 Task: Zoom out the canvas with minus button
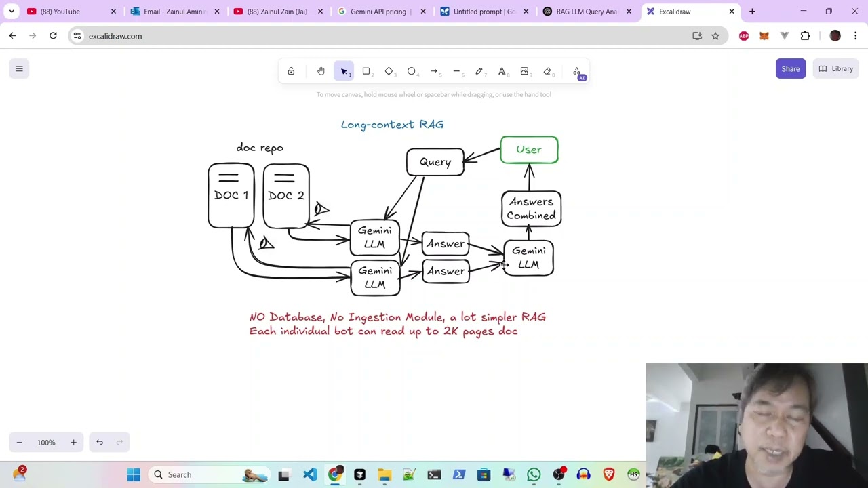tap(19, 443)
